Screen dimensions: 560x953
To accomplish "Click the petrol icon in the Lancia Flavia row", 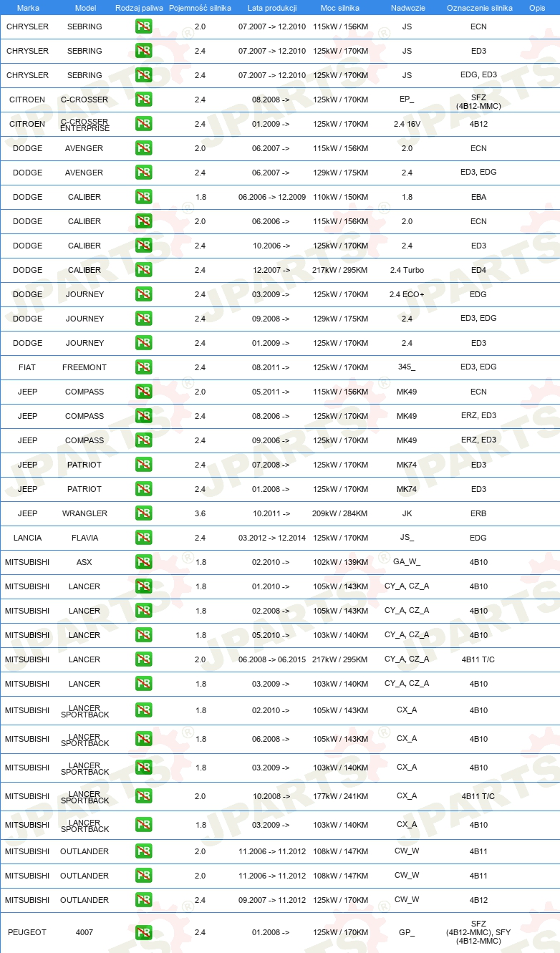I will pyautogui.click(x=144, y=538).
